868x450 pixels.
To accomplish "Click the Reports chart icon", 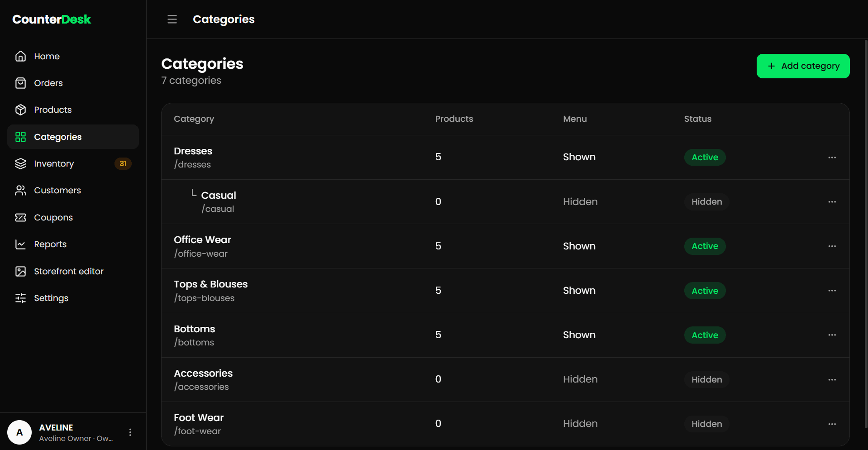I will pyautogui.click(x=20, y=244).
